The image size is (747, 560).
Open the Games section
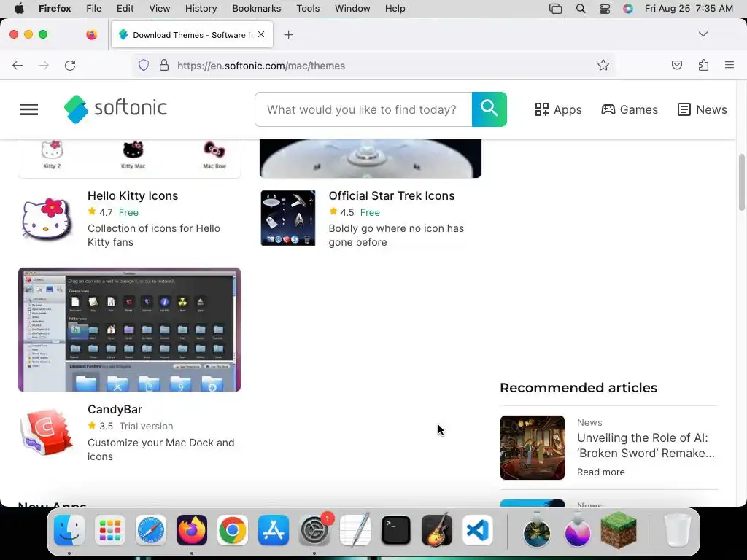point(630,109)
